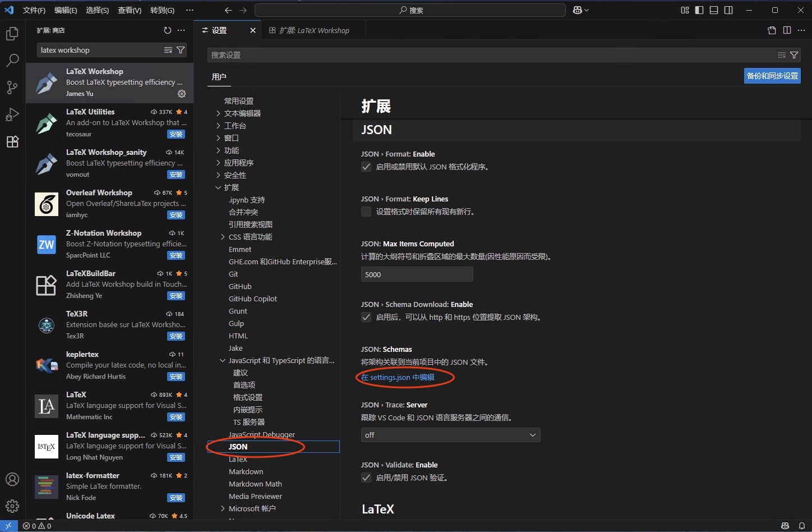Image resolution: width=812 pixels, height=532 pixels.
Task: Open the Extensions view in activity bar
Action: pos(12,141)
